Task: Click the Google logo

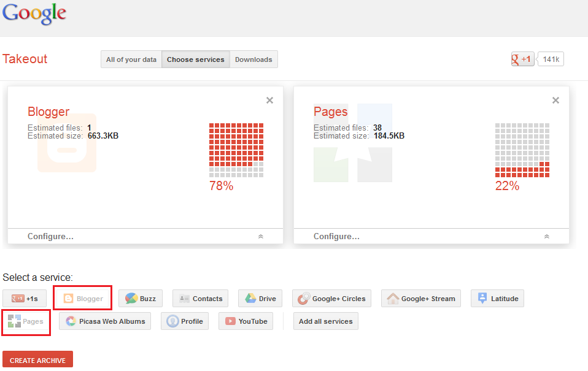Action: click(34, 14)
